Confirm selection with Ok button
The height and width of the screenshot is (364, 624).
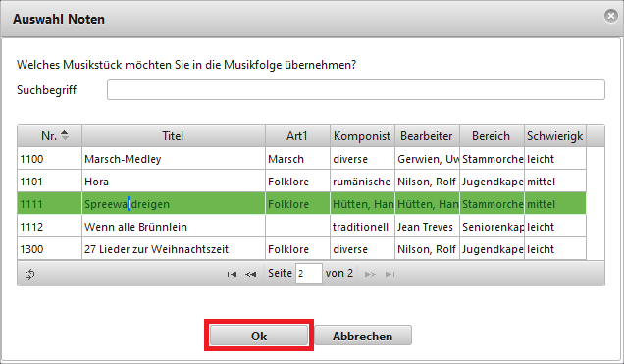click(x=259, y=336)
